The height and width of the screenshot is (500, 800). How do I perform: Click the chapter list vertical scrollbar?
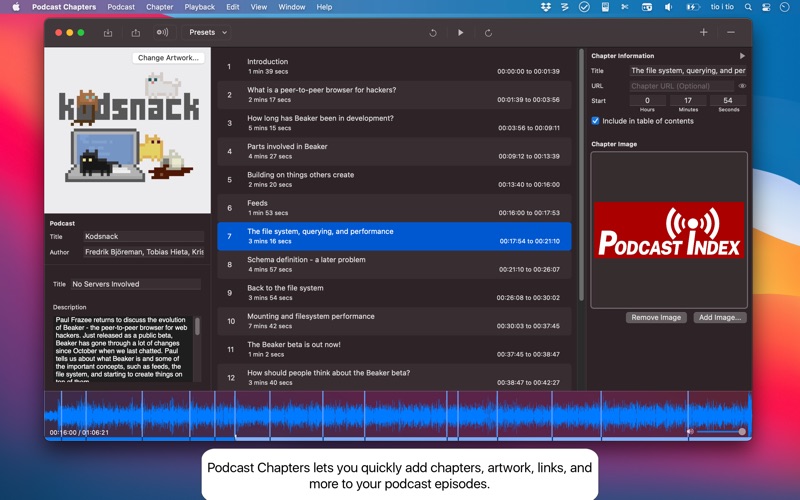(x=581, y=174)
